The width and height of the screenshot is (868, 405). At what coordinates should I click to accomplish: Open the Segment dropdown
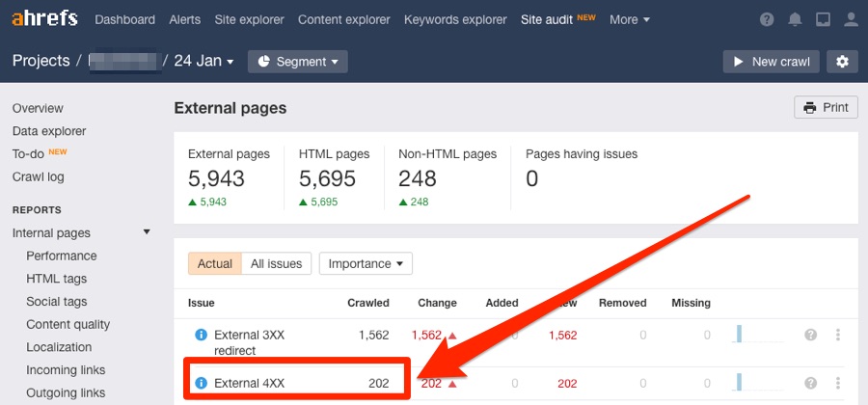click(x=298, y=62)
